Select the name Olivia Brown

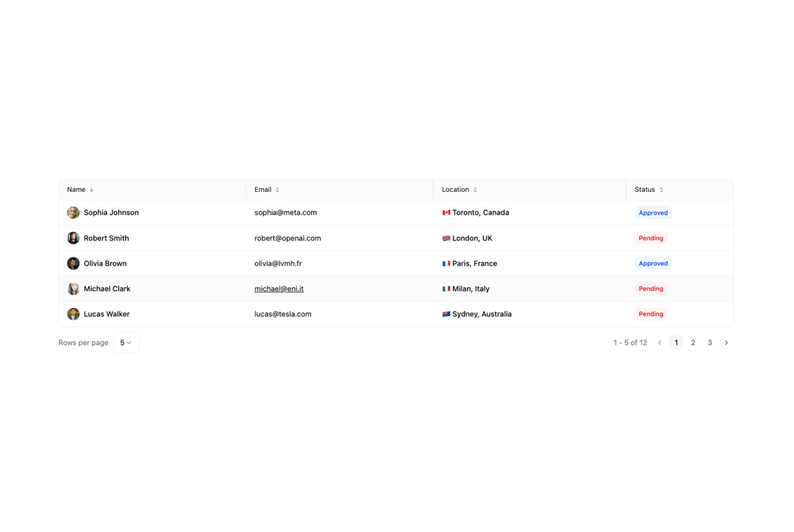point(105,263)
